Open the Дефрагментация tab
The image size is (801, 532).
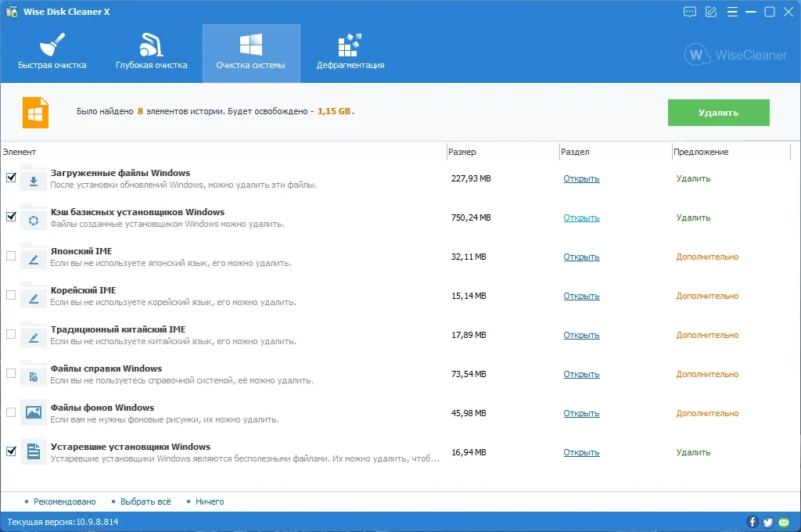[x=350, y=53]
